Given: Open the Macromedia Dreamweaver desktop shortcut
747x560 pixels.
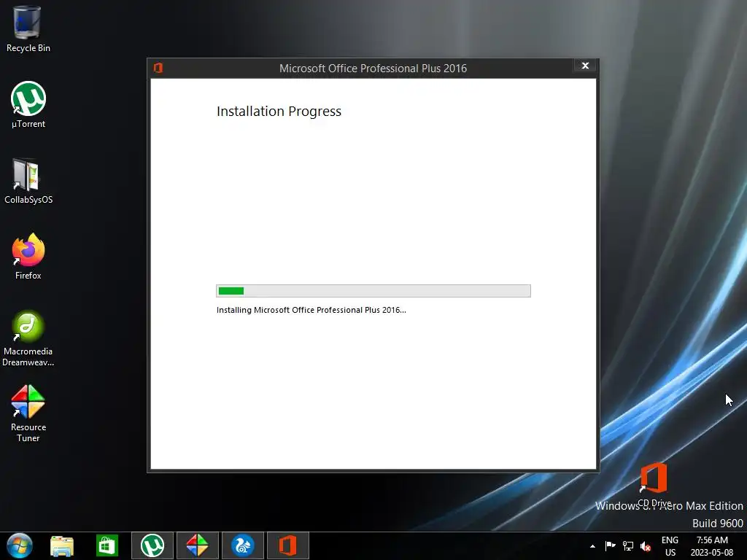Looking at the screenshot, I should pos(28,338).
